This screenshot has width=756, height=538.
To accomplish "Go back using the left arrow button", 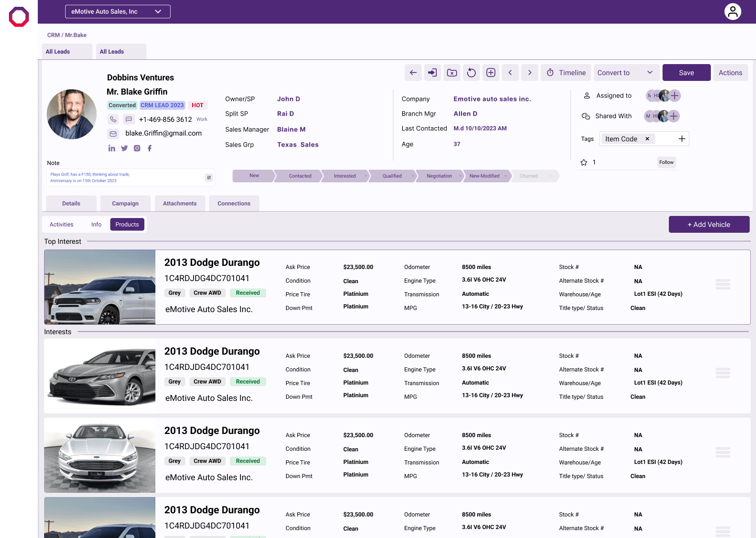I will (413, 73).
